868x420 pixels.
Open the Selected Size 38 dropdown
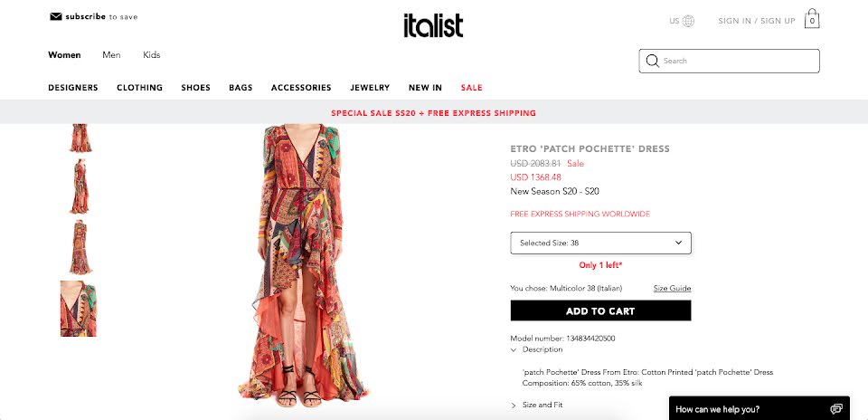coord(600,243)
